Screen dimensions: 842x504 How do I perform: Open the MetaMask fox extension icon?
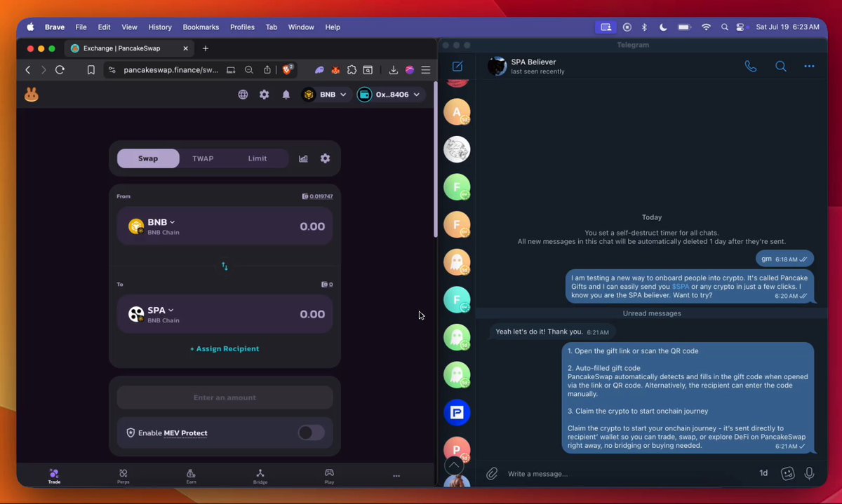click(335, 70)
